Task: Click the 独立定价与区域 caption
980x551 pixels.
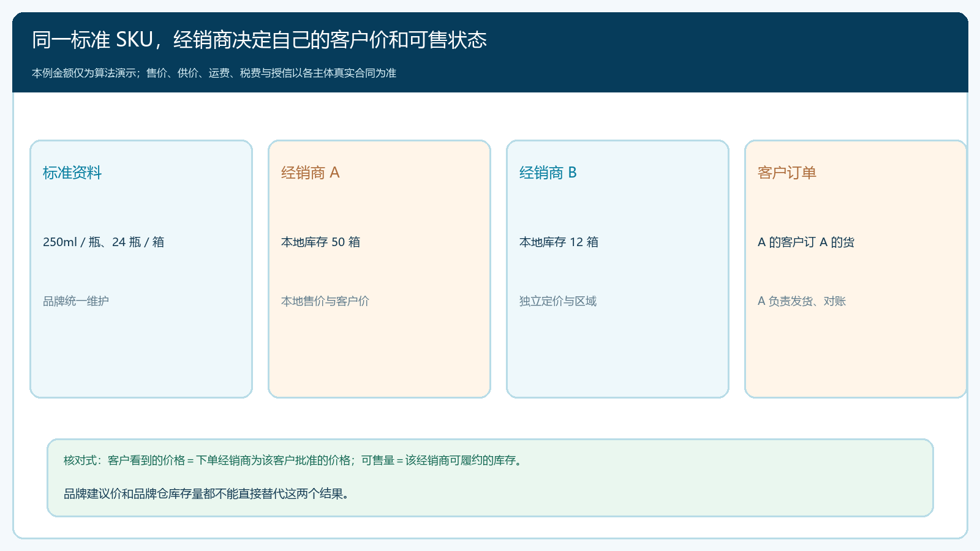Action: pos(558,301)
